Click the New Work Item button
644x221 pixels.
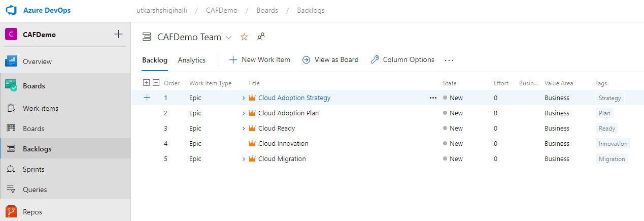pos(260,59)
